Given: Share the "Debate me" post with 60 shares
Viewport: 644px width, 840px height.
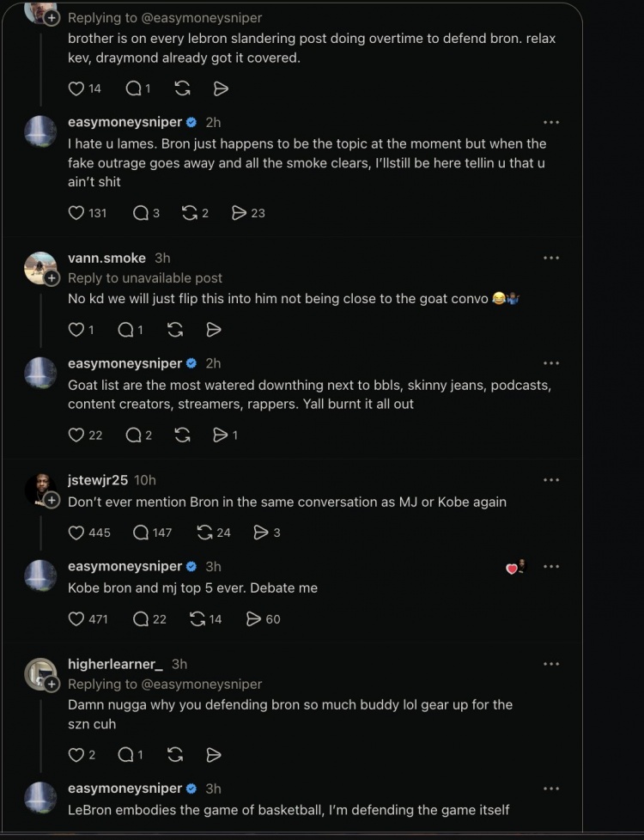Looking at the screenshot, I should (x=263, y=619).
